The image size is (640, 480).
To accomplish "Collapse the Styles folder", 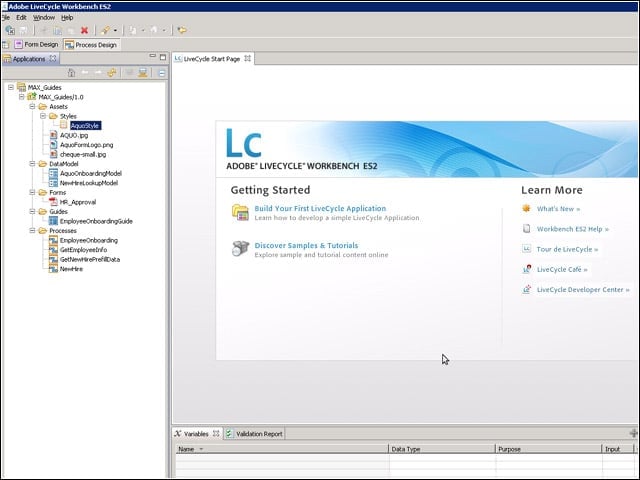I will [x=43, y=116].
